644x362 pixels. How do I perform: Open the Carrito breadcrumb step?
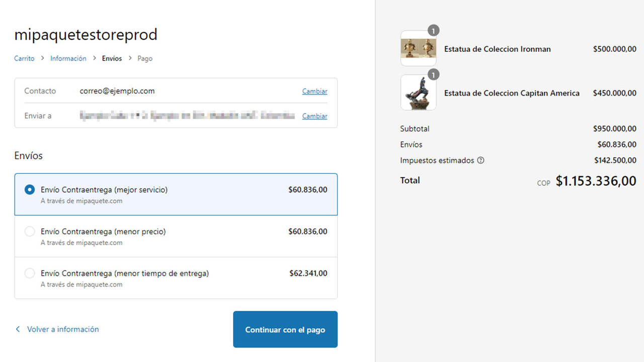point(24,58)
